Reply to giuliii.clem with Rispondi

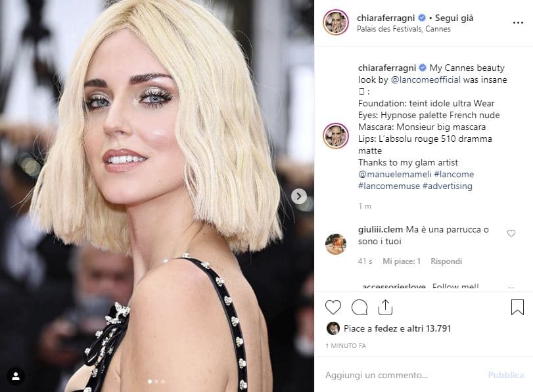pyautogui.click(x=446, y=261)
